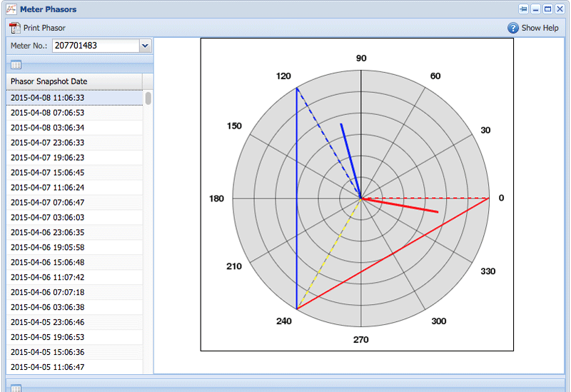Click the thick red current phasor line
571x392 pixels.
coord(400,205)
